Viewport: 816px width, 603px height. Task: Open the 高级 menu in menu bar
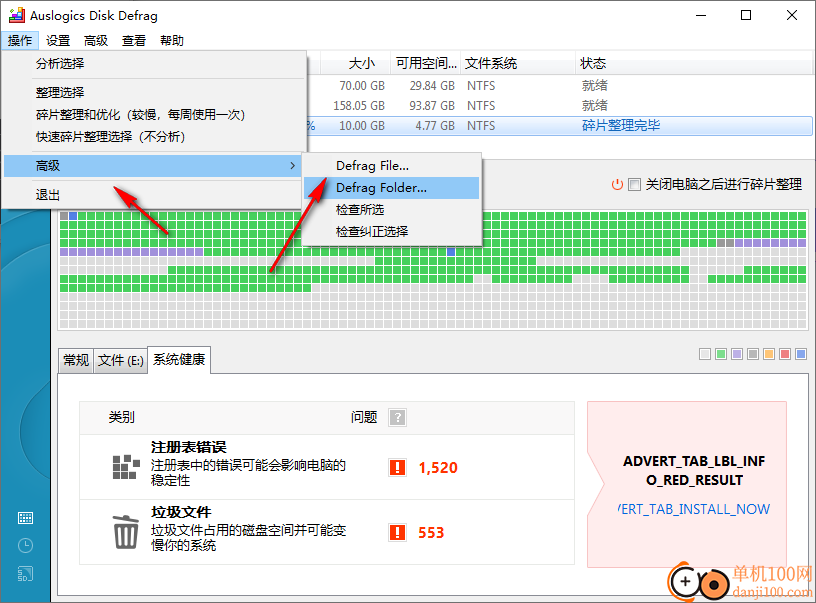[x=96, y=41]
